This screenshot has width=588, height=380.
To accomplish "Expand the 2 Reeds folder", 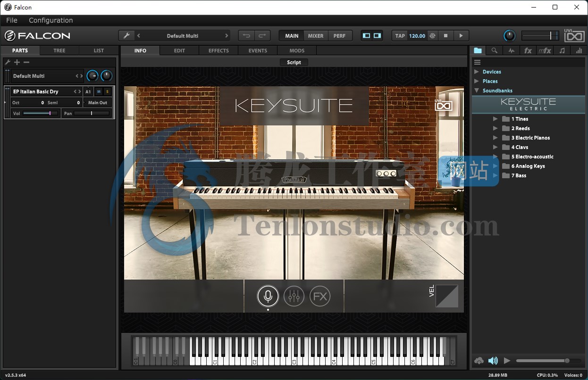I will (496, 128).
